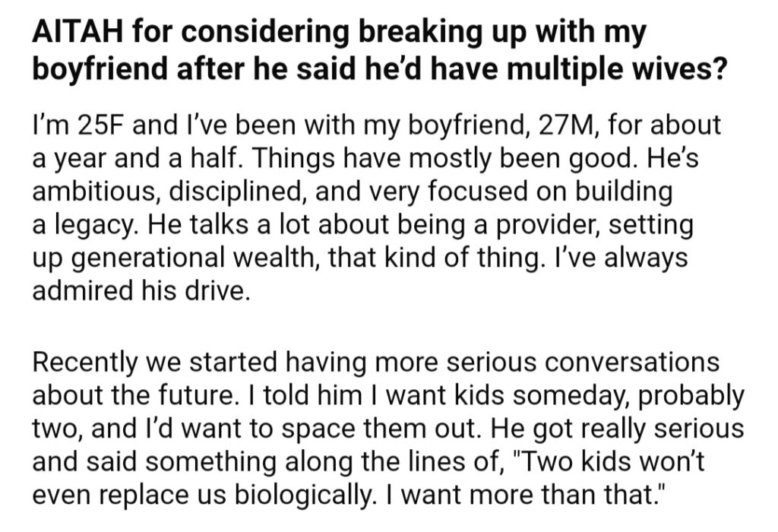The height and width of the screenshot is (532, 778).
Task: Click the first paragraph starting "I'm 25F"
Action: coord(377,207)
